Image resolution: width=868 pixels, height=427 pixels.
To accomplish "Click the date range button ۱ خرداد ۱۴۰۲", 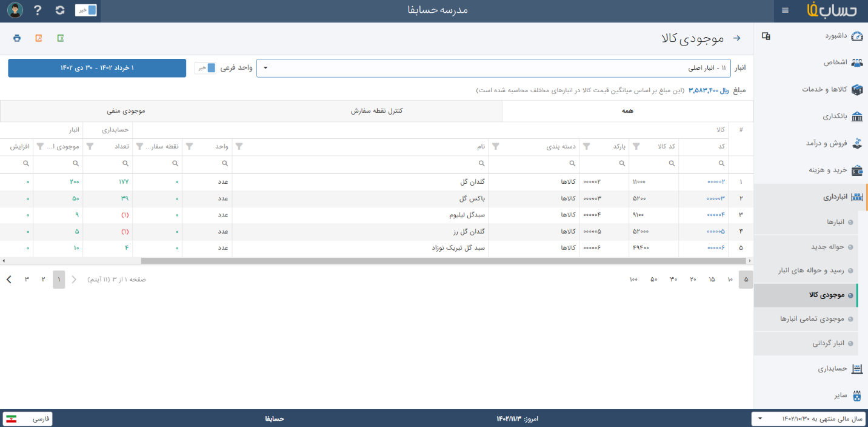I will coord(97,68).
